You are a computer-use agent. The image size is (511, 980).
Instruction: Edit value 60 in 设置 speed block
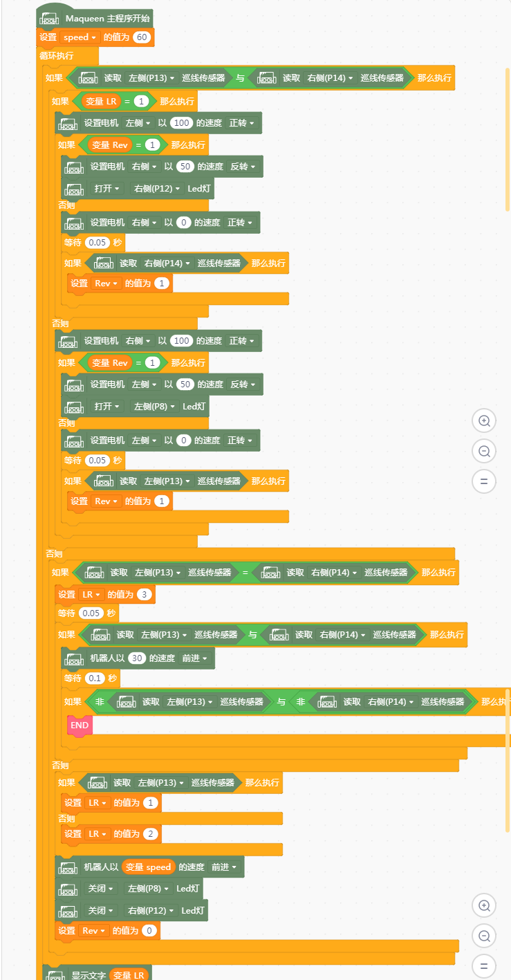coord(142,37)
